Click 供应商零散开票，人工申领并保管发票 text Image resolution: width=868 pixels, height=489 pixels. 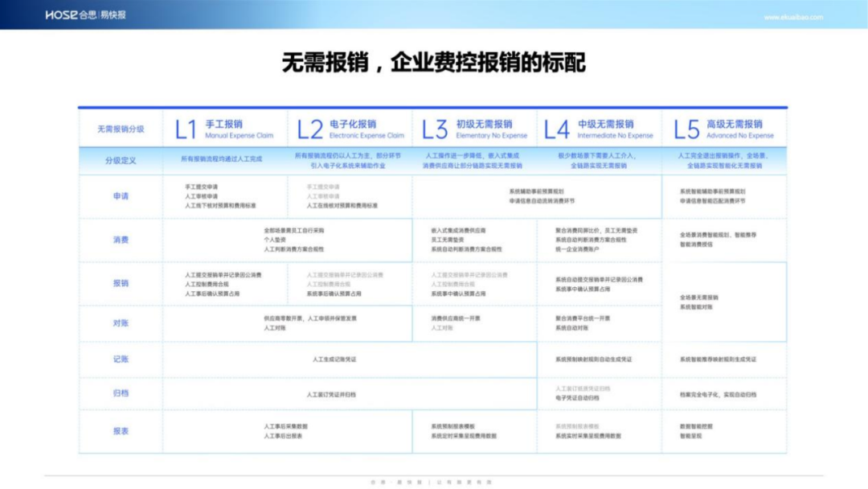310,318
